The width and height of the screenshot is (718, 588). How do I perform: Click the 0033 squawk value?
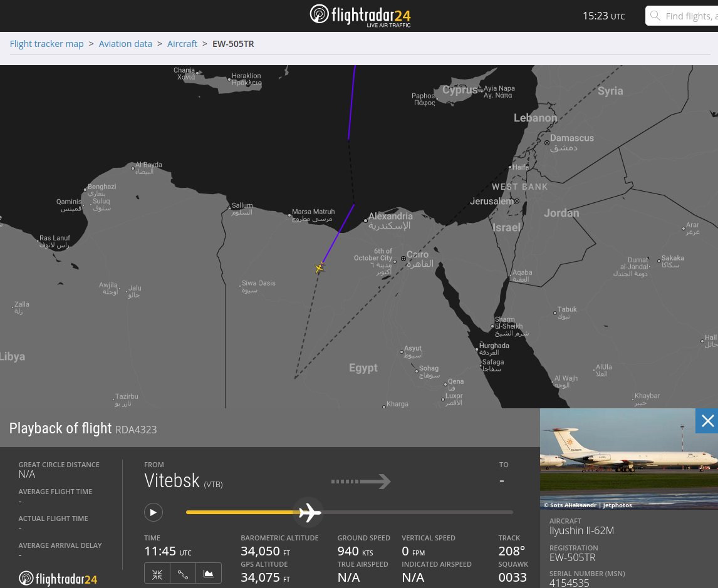click(512, 577)
